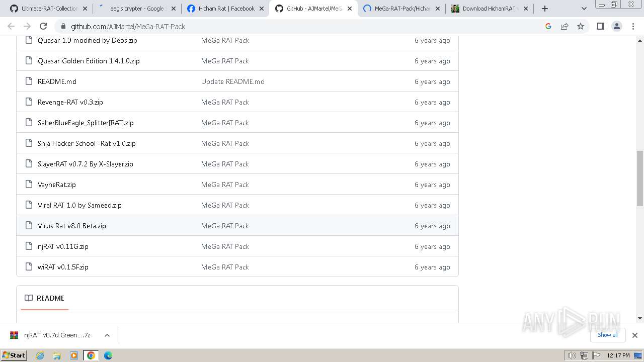Open File Explorer from taskbar
Screen dimensions: 644x362
(57, 355)
